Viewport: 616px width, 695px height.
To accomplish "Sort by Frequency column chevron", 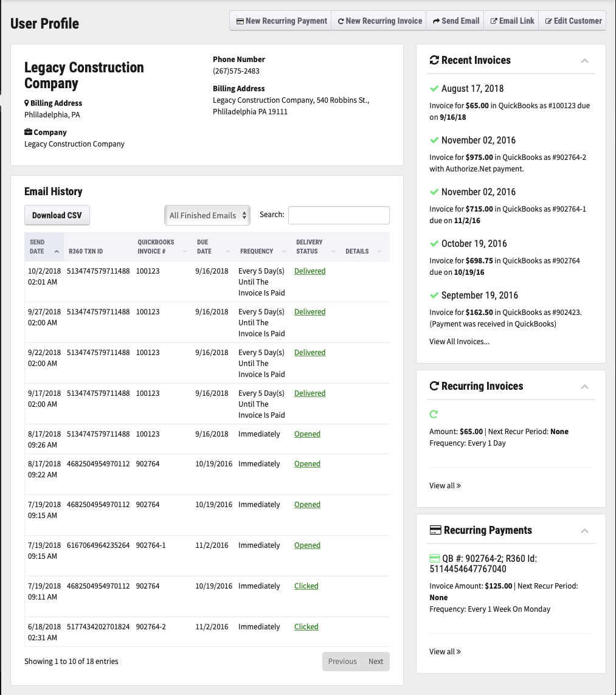I will pyautogui.click(x=284, y=251).
